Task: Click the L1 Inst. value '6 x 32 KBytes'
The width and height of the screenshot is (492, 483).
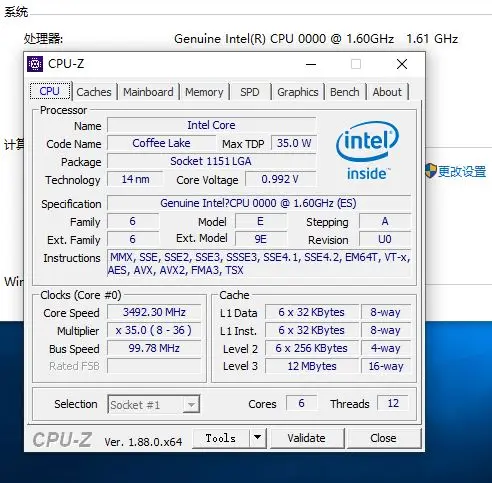Action: click(x=312, y=330)
